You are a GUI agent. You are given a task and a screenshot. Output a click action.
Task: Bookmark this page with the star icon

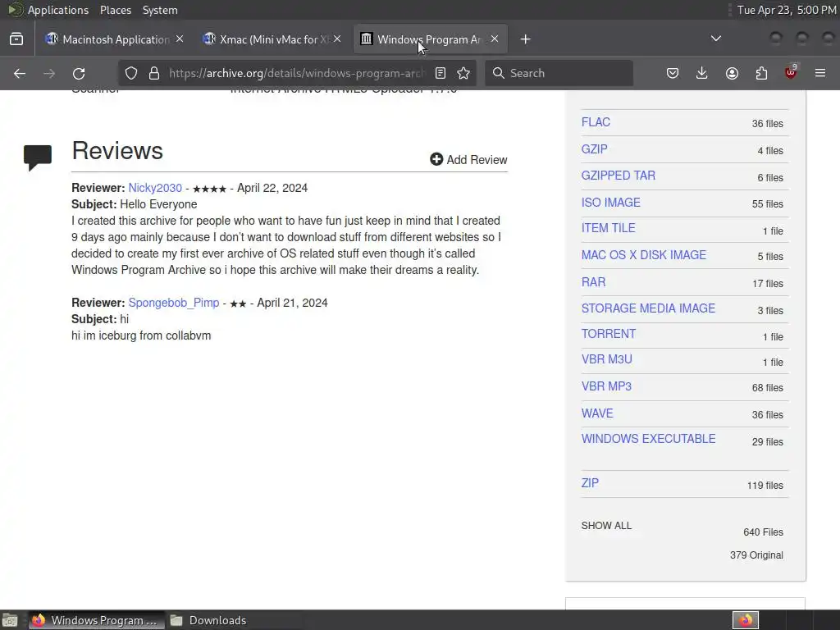click(x=464, y=73)
